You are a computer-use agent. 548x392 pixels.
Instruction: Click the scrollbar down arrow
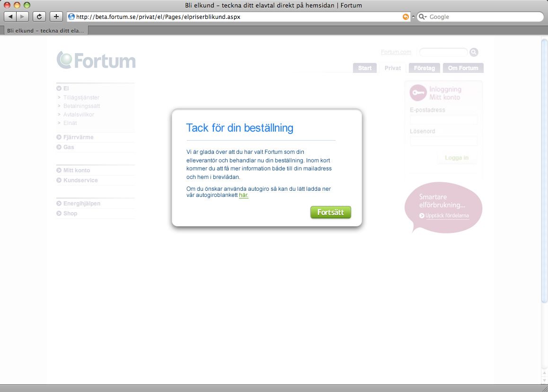pyautogui.click(x=544, y=381)
